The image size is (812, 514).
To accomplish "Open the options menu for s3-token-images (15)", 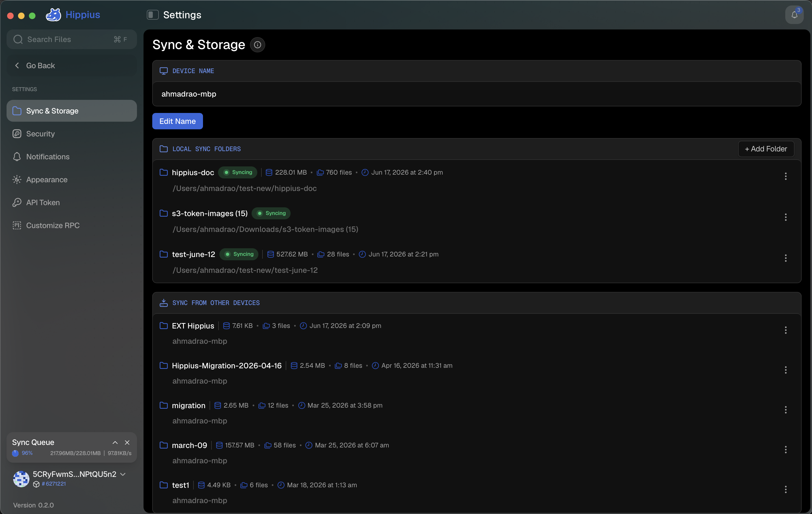I will (785, 217).
